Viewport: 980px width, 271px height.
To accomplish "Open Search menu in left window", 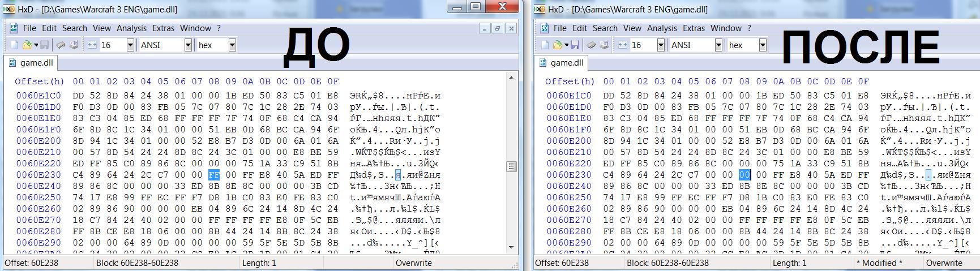I will [75, 28].
